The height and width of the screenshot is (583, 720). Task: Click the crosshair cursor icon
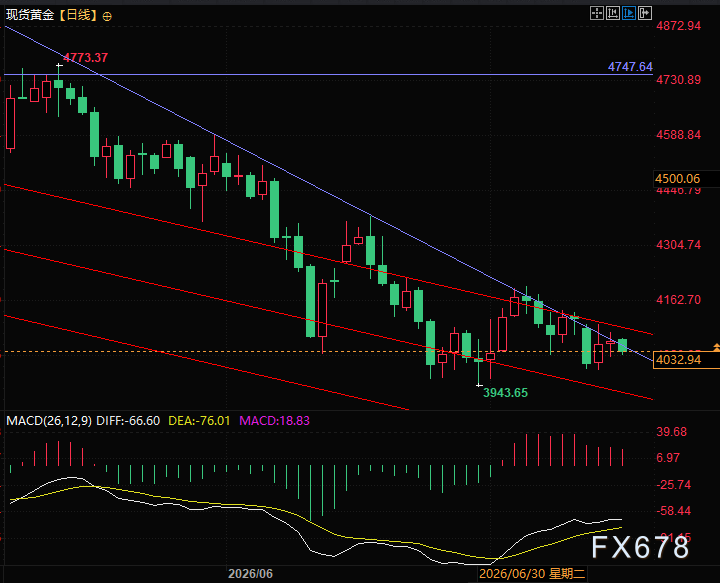click(x=596, y=13)
